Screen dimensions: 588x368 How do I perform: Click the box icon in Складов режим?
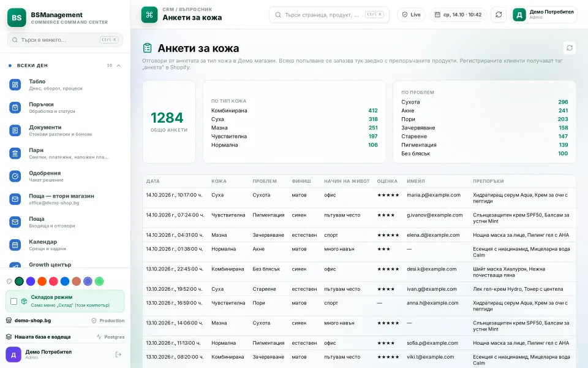point(24,301)
